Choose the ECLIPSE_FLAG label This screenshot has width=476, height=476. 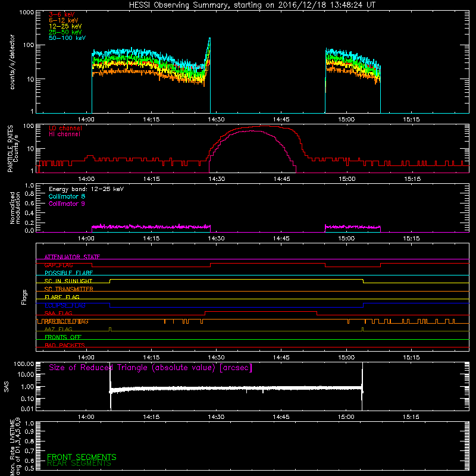(65, 305)
